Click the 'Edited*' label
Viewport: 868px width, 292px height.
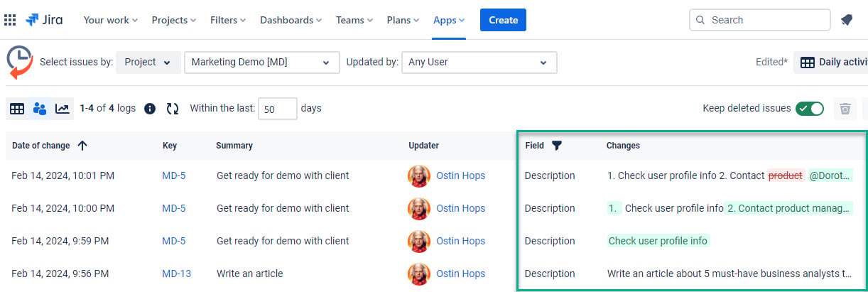771,62
